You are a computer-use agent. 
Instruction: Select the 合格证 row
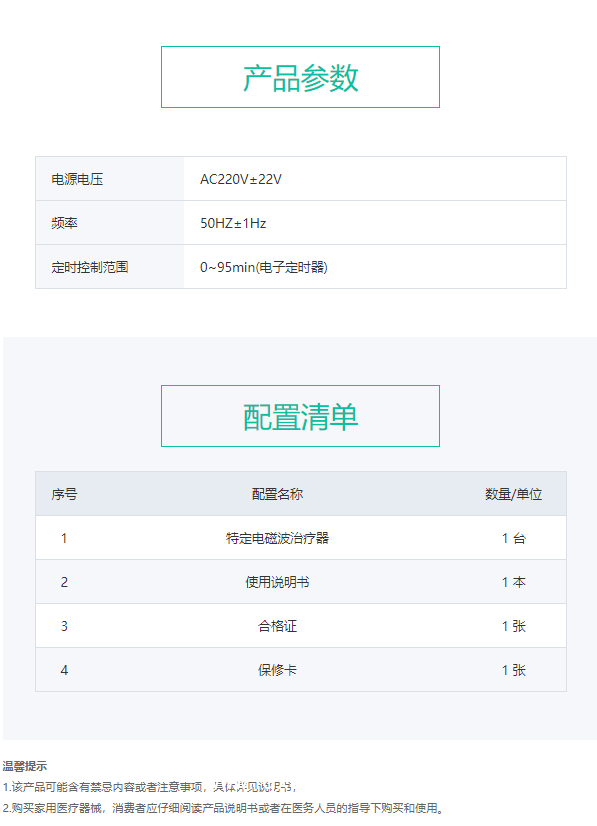tap(301, 626)
